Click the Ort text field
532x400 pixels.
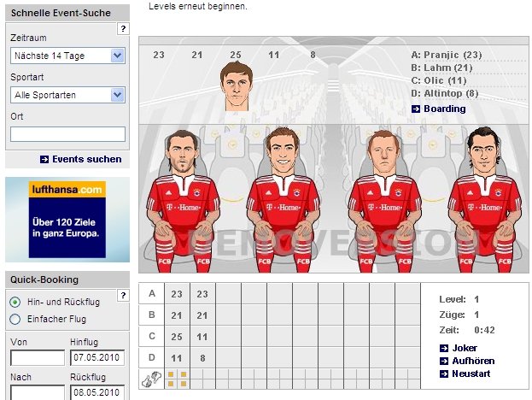[67, 134]
